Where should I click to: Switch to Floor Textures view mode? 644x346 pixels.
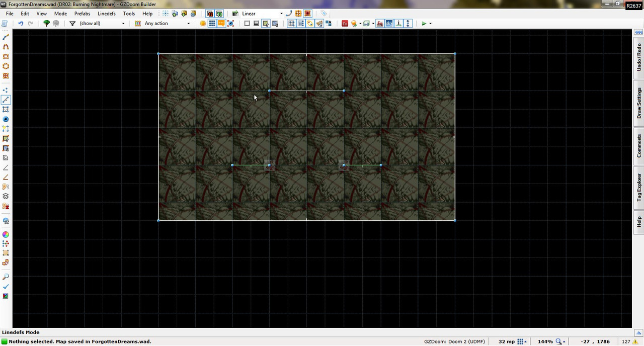click(x=266, y=24)
